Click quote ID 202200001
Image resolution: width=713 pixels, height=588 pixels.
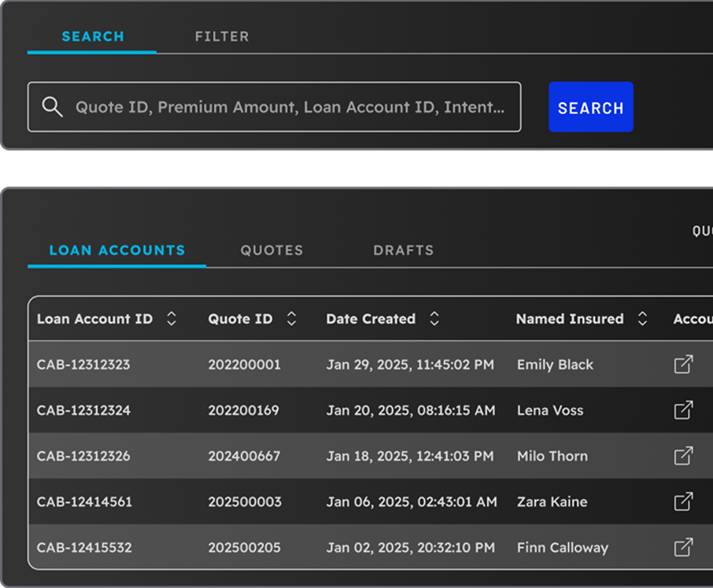(x=244, y=364)
